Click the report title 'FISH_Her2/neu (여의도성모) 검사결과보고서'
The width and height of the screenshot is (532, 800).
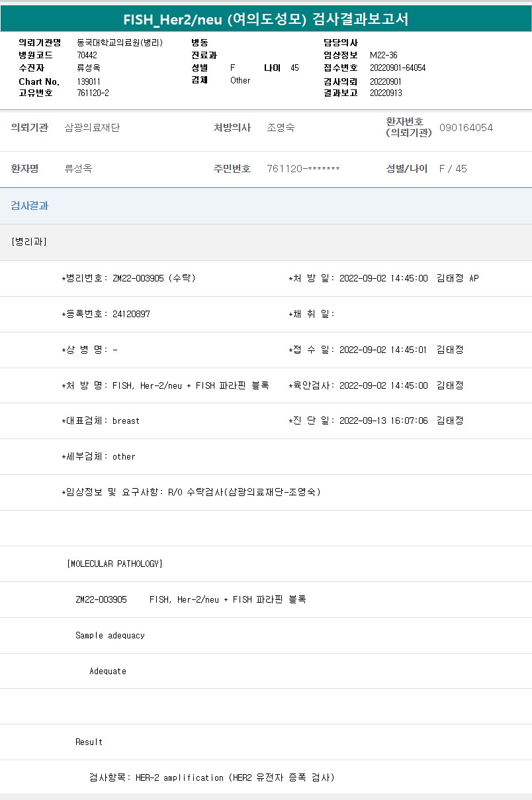[266, 19]
